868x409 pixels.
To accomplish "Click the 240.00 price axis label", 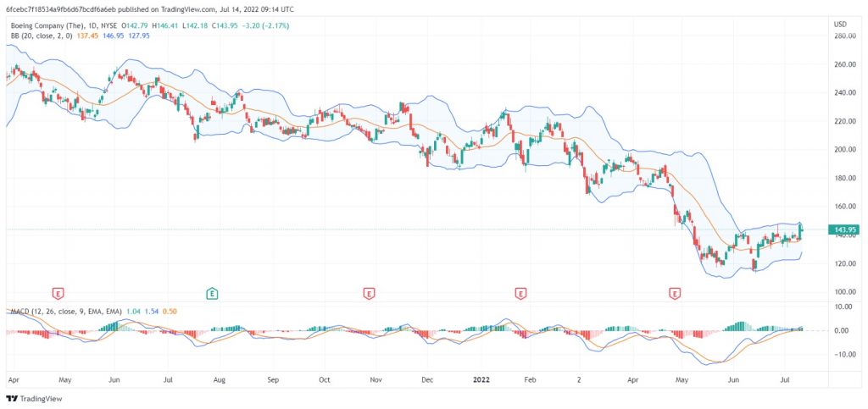I will 843,93.
